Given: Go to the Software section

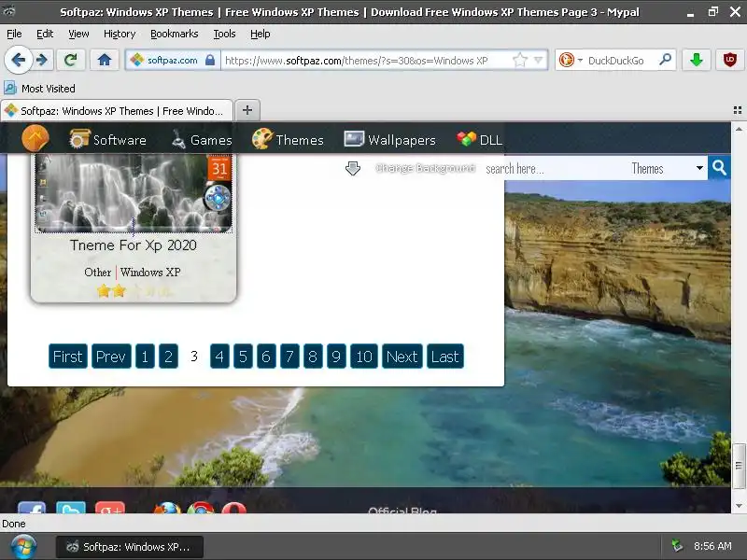Looking at the screenshot, I should point(107,139).
